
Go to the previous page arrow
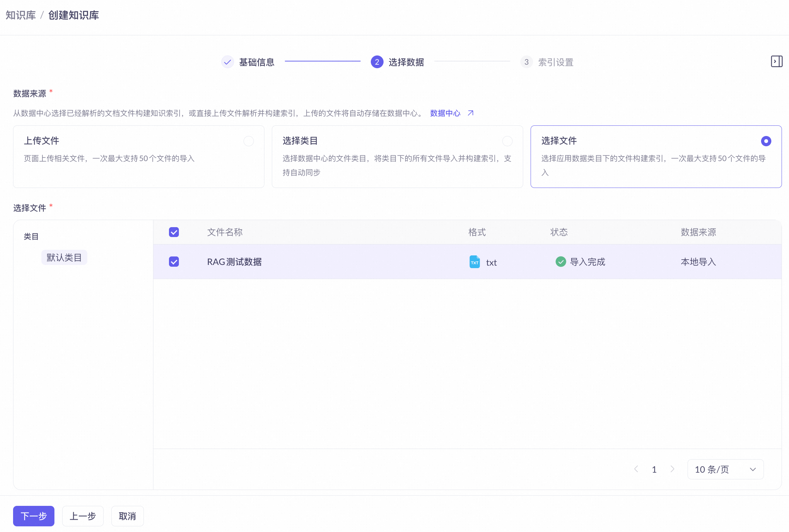636,469
